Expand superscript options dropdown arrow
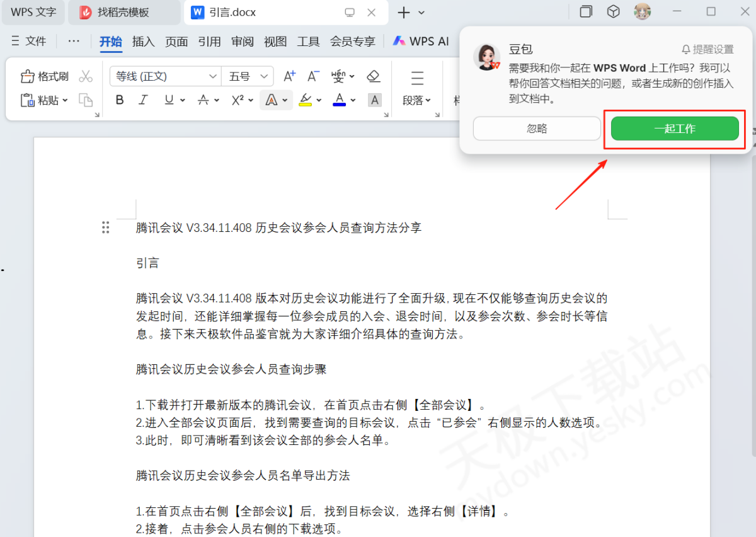756x537 pixels. pos(251,100)
